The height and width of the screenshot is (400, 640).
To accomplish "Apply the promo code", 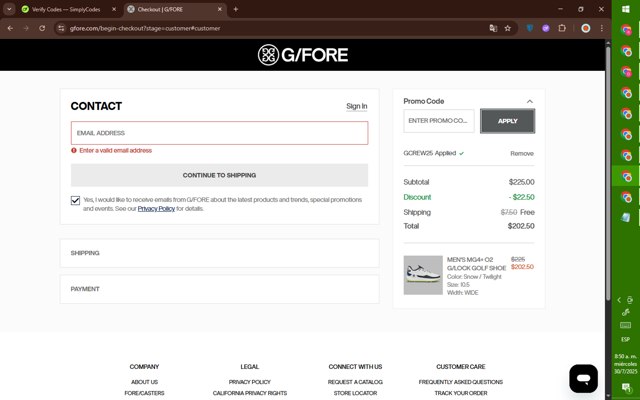I will click(508, 121).
